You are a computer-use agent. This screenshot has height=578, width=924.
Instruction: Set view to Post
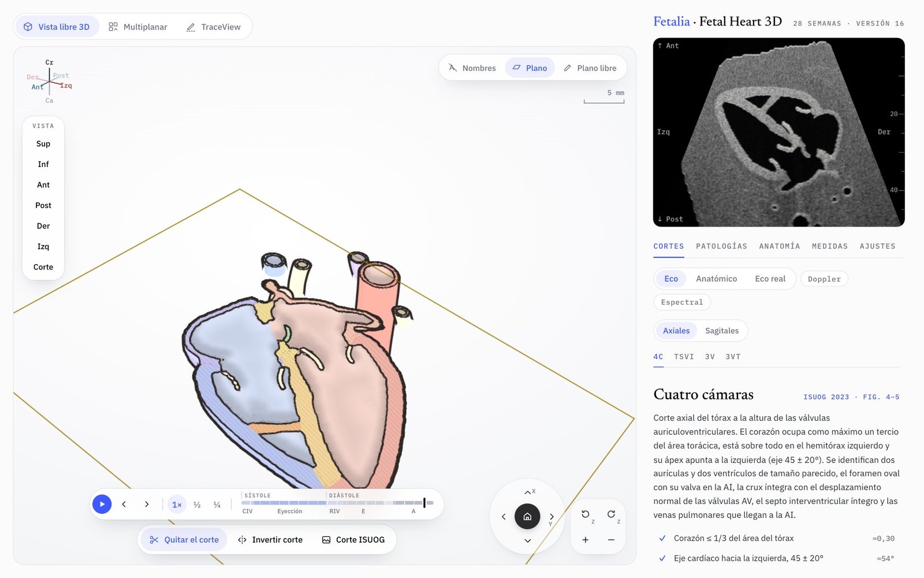point(43,205)
